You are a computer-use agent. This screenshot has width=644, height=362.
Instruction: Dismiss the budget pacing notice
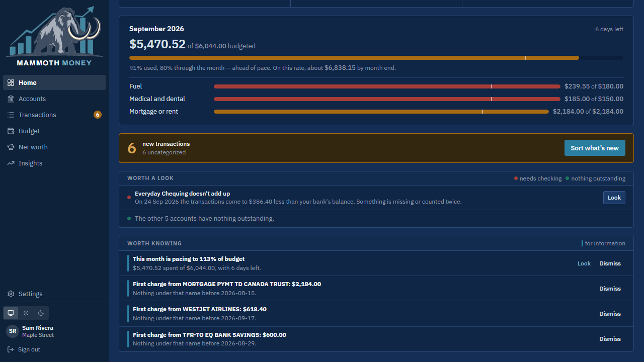point(610,263)
